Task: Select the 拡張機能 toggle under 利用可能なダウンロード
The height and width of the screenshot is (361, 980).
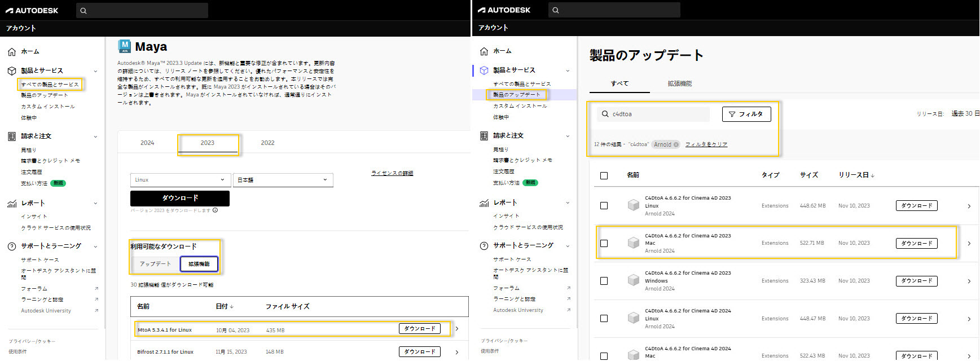Action: coord(199,264)
